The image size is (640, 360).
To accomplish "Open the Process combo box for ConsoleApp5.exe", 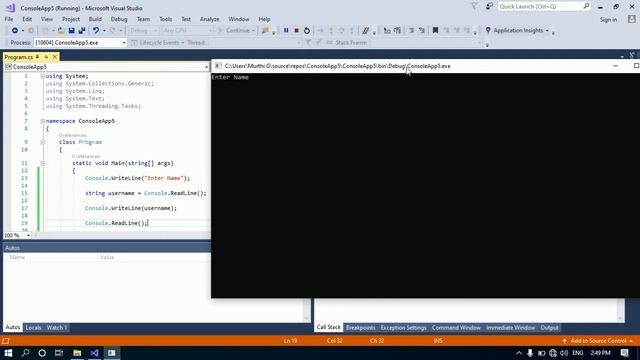I will click(x=80, y=42).
